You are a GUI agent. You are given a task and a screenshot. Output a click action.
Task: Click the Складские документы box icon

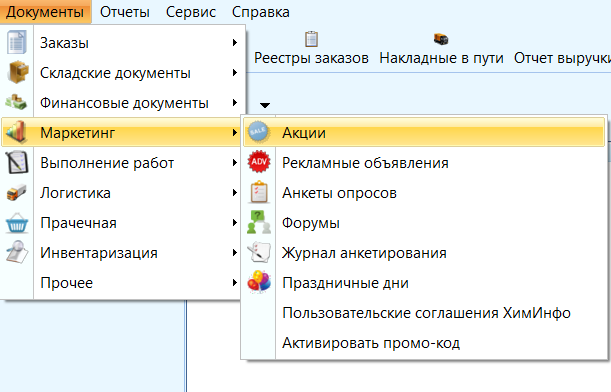tap(17, 72)
